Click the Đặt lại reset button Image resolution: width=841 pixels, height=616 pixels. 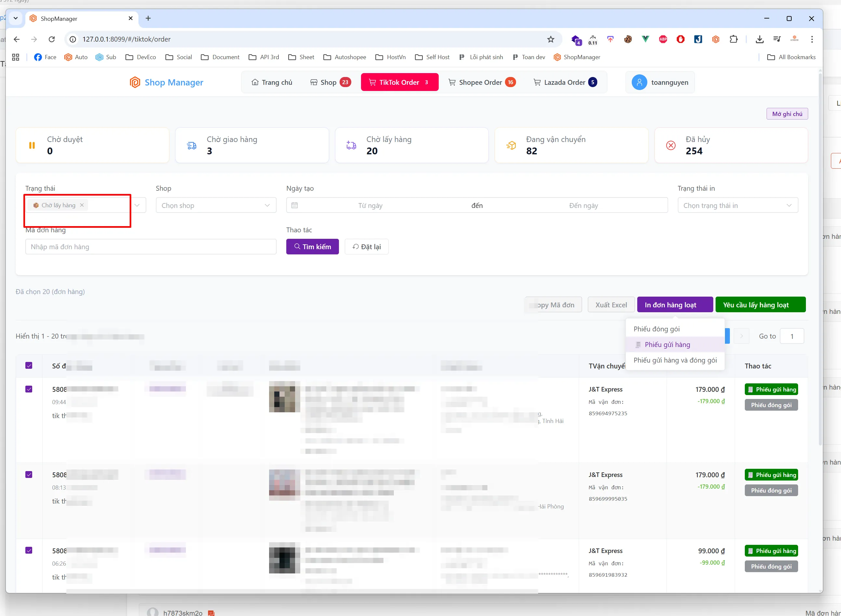click(367, 247)
